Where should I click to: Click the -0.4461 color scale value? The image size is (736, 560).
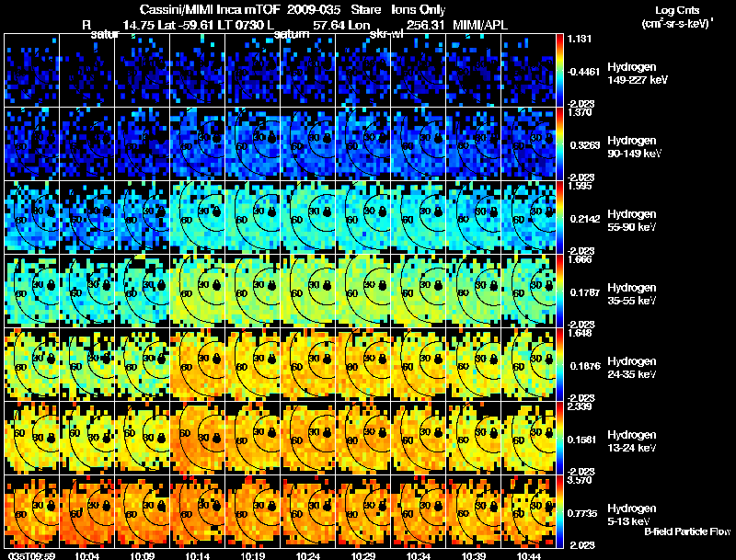pyautogui.click(x=583, y=72)
